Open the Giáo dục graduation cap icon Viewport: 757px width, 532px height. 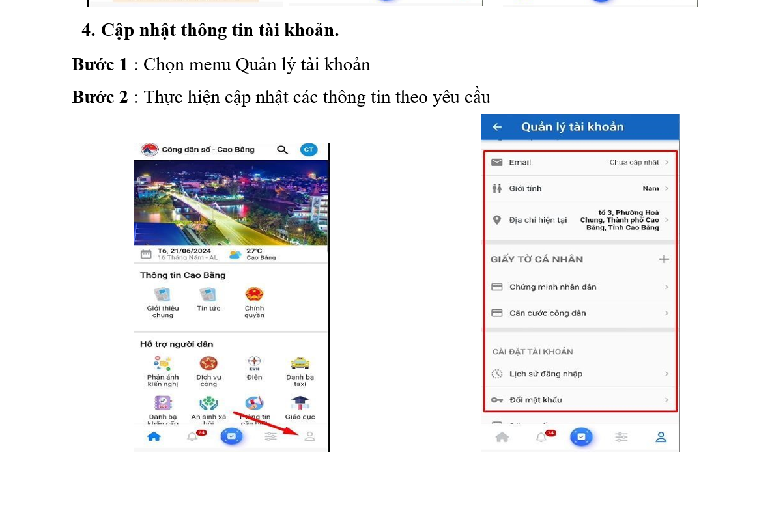(300, 402)
